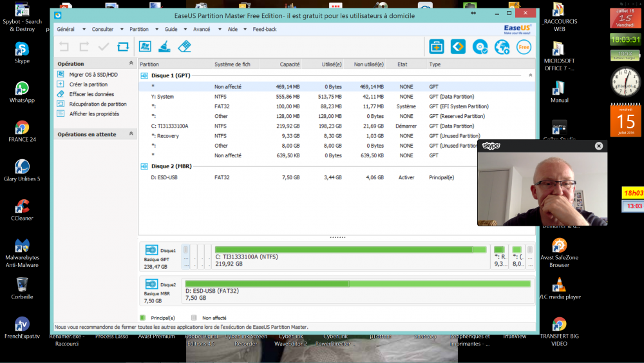The image size is (644, 363).
Task: Click the Redo arrow in the toolbar
Action: [84, 46]
